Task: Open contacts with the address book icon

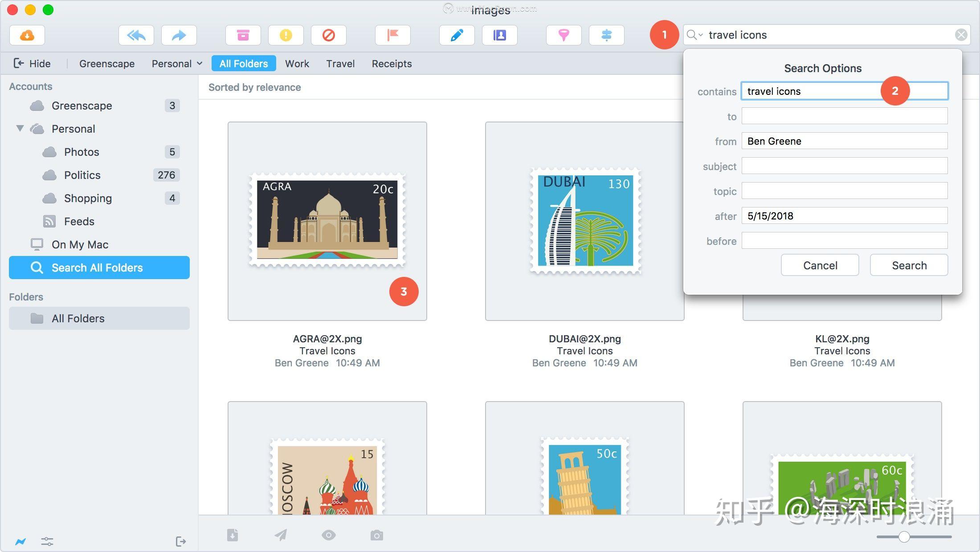Action: click(500, 35)
